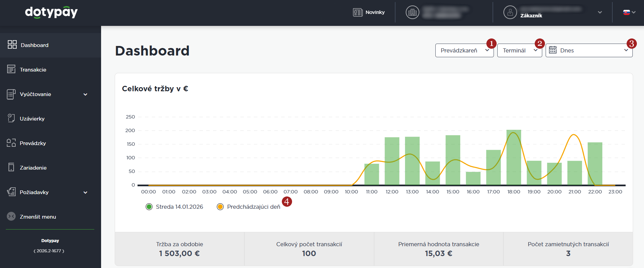Open the language flag selector
644x268 pixels.
coord(629,12)
